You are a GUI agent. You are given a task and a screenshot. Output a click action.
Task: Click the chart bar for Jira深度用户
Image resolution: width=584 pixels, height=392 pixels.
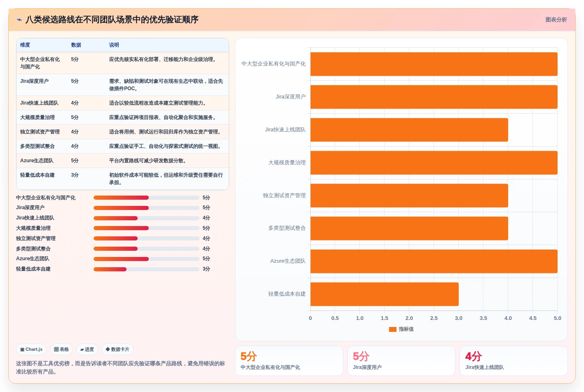point(434,97)
